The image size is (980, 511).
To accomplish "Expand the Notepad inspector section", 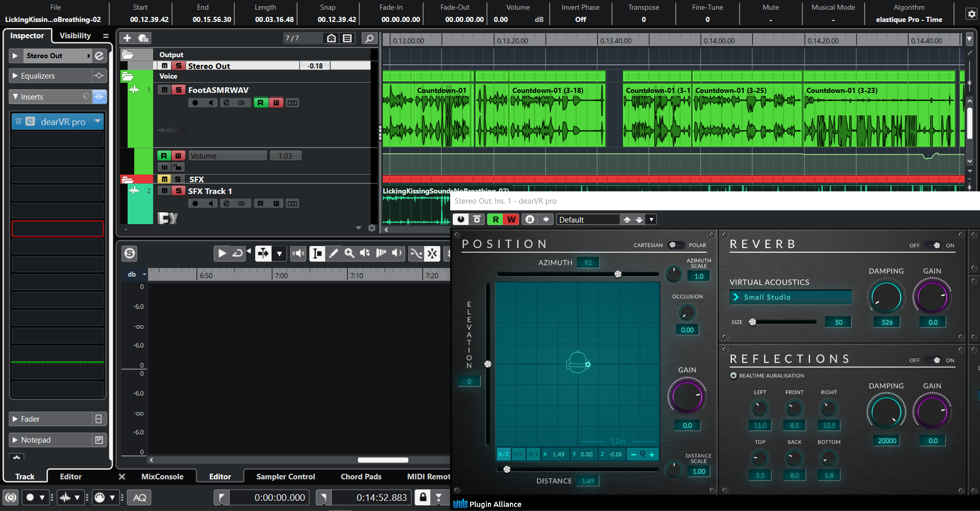I will tap(15, 440).
